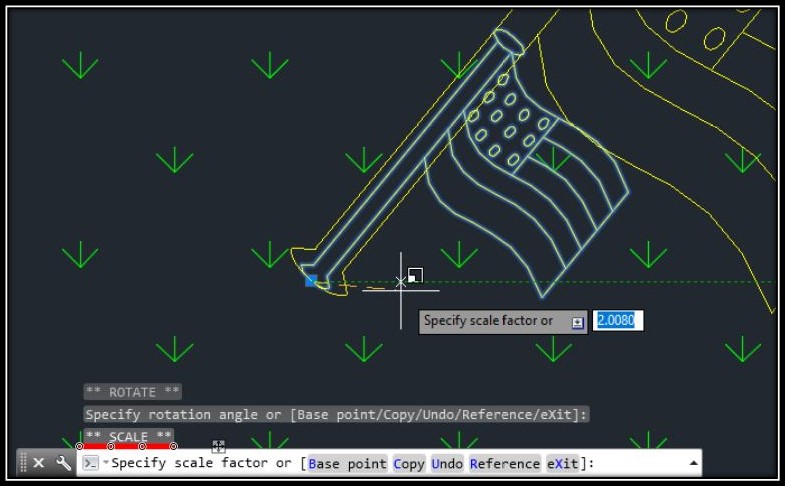Click the Specify scale factor tooltip

(x=503, y=321)
